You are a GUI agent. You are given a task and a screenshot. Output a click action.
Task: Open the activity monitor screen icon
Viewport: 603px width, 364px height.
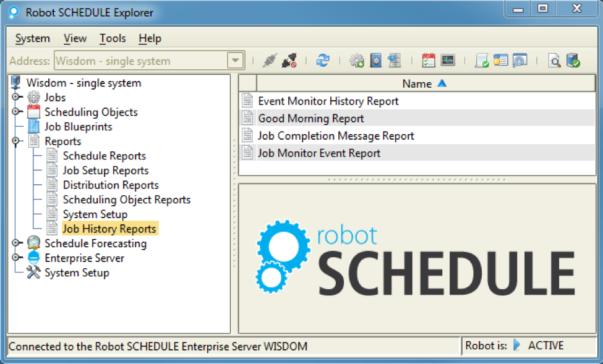[x=448, y=61]
